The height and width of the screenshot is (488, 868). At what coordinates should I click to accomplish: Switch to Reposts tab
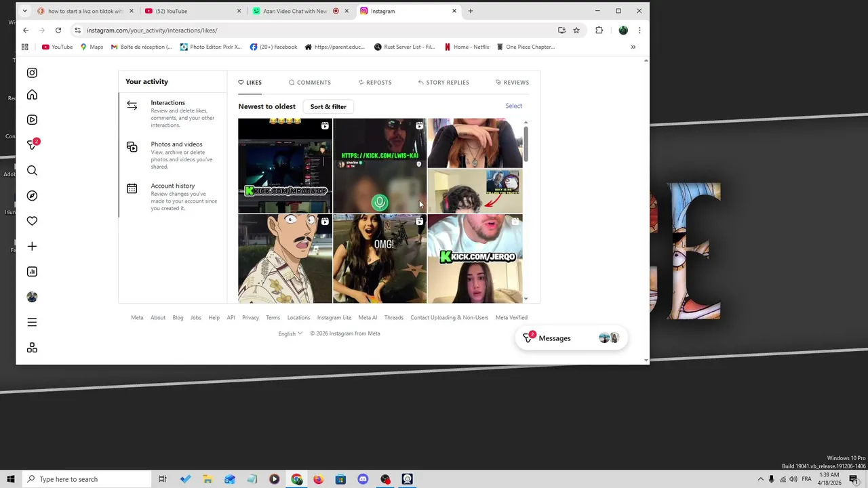pyautogui.click(x=375, y=82)
